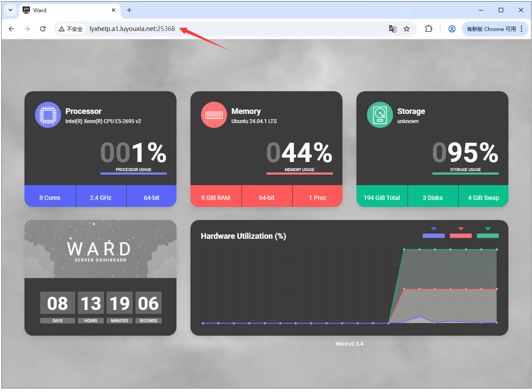The height and width of the screenshot is (392, 532).
Task: Toggle the red memory dataset in the chart legend
Action: (460, 236)
